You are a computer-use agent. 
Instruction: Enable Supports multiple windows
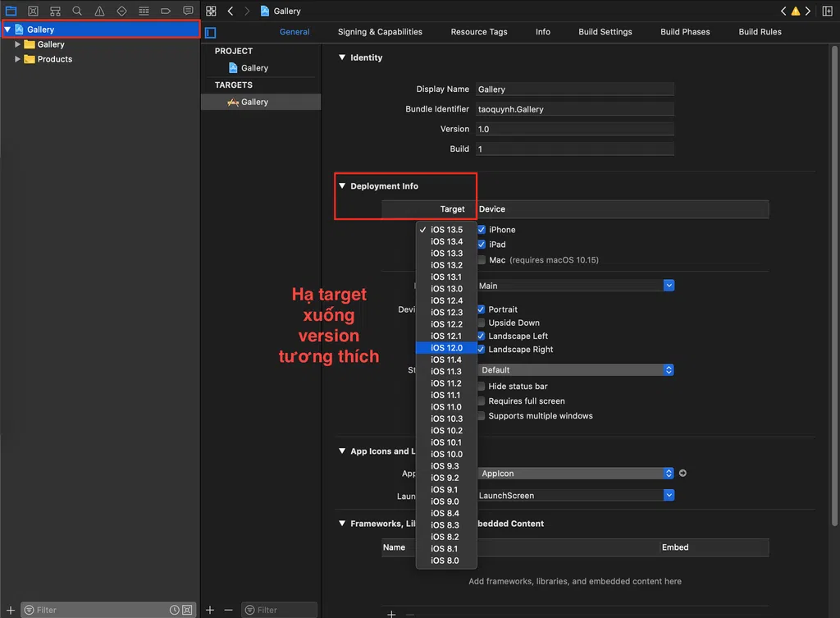click(481, 416)
